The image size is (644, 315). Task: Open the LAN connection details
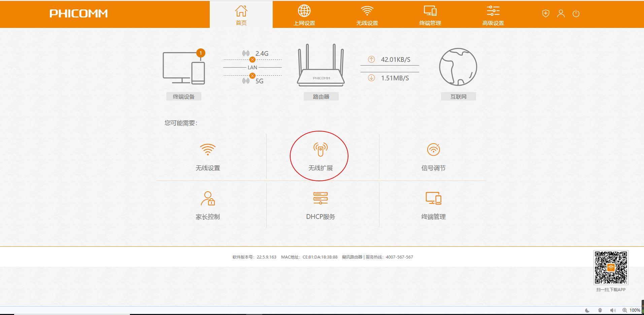pyautogui.click(x=252, y=67)
